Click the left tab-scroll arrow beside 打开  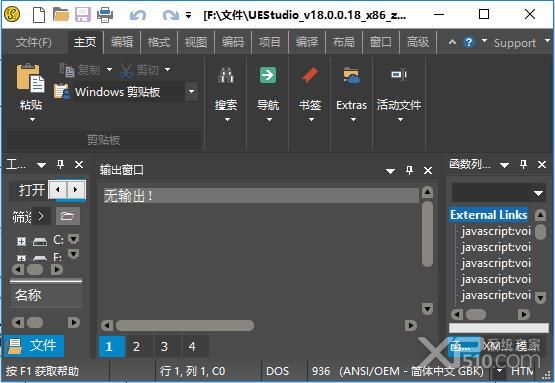pos(58,190)
